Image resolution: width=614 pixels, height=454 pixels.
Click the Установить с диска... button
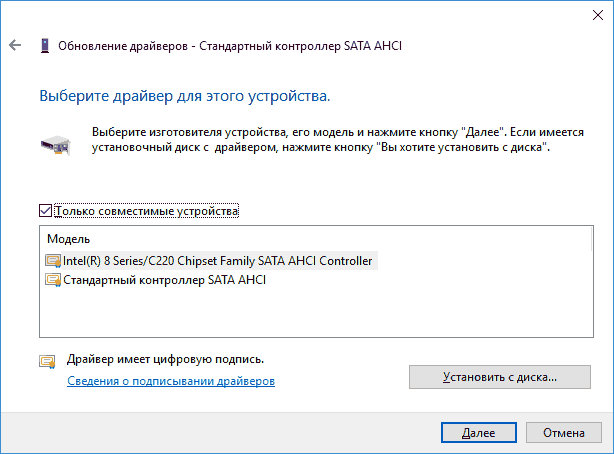[500, 377]
